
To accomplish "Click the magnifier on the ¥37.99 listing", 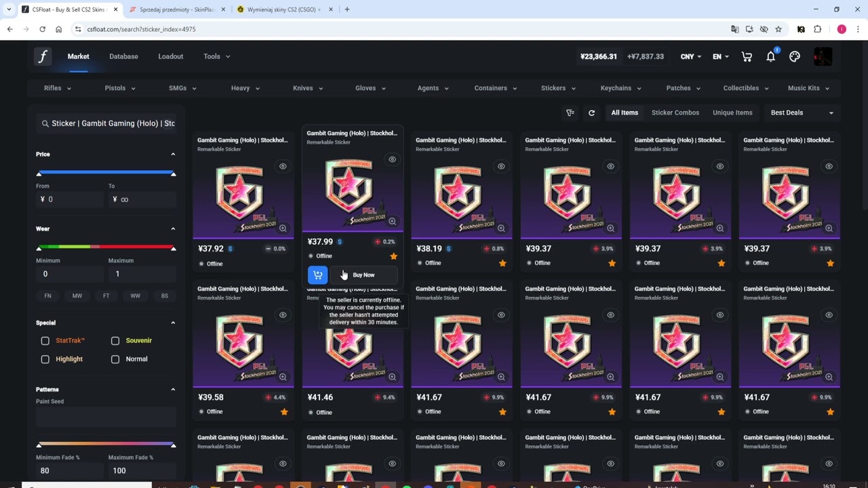I will pyautogui.click(x=392, y=222).
